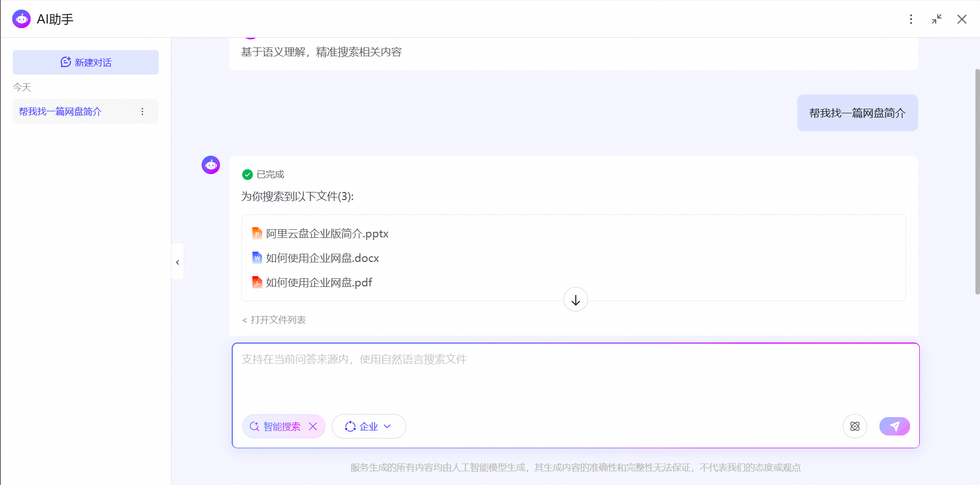980x485 pixels.
Task: Open the vertical three-dot menu in header
Action: [x=911, y=19]
